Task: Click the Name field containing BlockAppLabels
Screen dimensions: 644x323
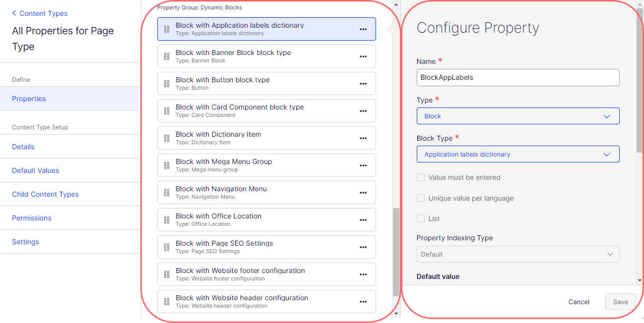Action: (518, 77)
